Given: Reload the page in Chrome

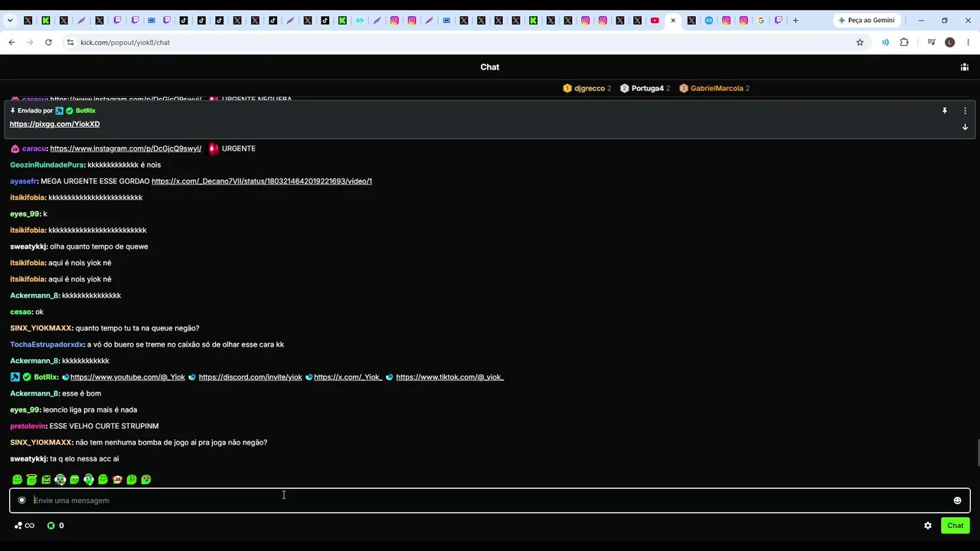Looking at the screenshot, I should coord(48,42).
